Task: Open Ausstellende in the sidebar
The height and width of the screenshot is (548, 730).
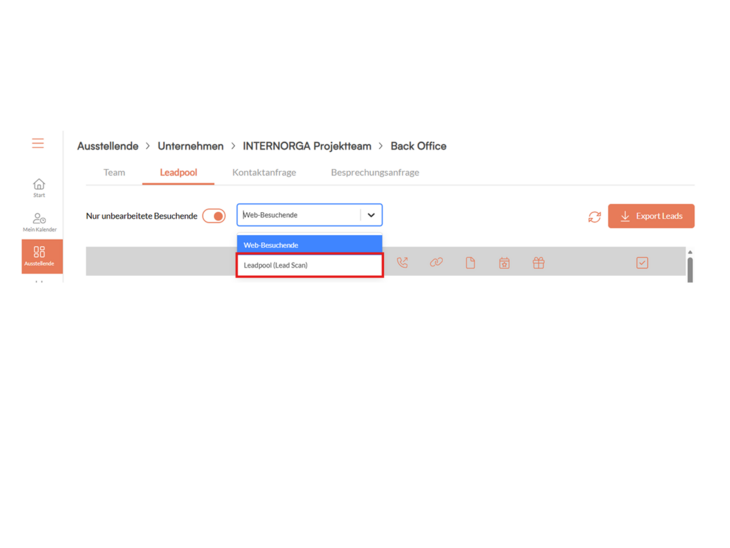Action: click(40, 256)
